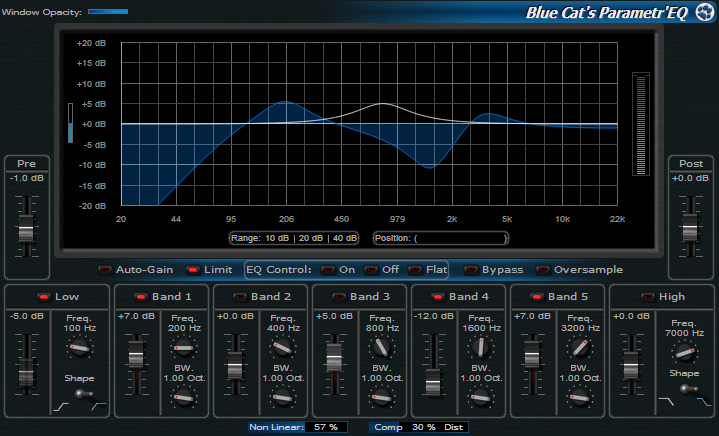
Task: Enable Oversample
Action: tap(543, 270)
